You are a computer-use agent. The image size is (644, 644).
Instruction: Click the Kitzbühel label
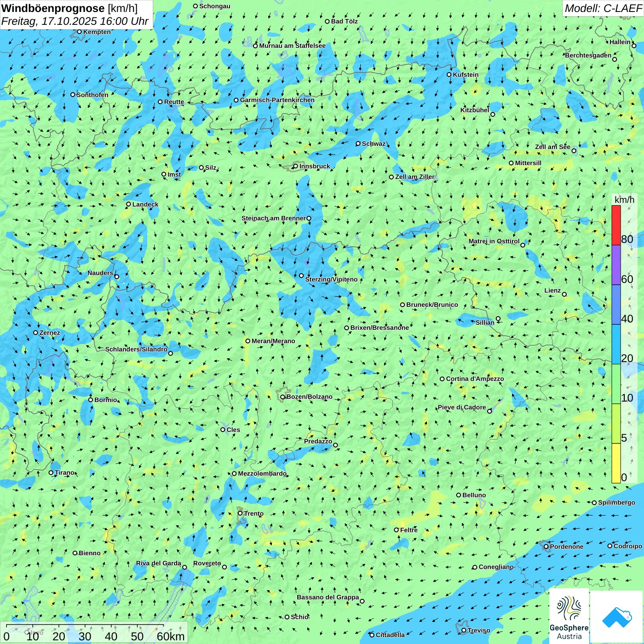coord(475,110)
